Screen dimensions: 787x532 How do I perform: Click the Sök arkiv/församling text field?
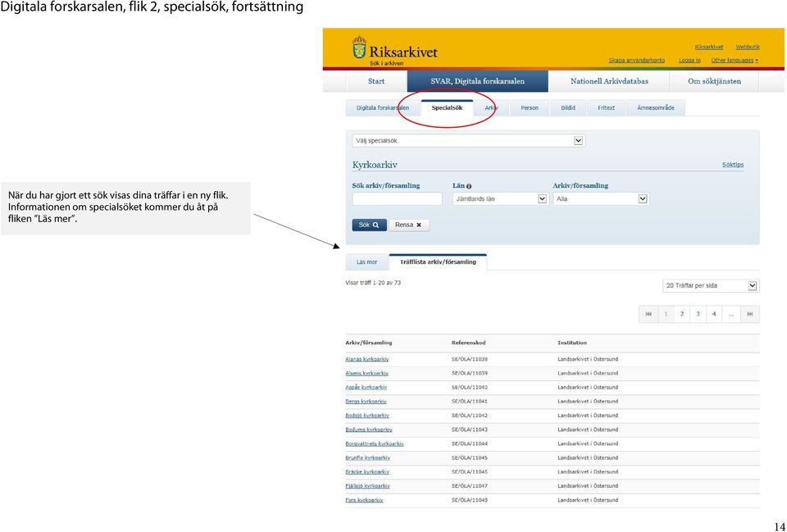click(397, 198)
